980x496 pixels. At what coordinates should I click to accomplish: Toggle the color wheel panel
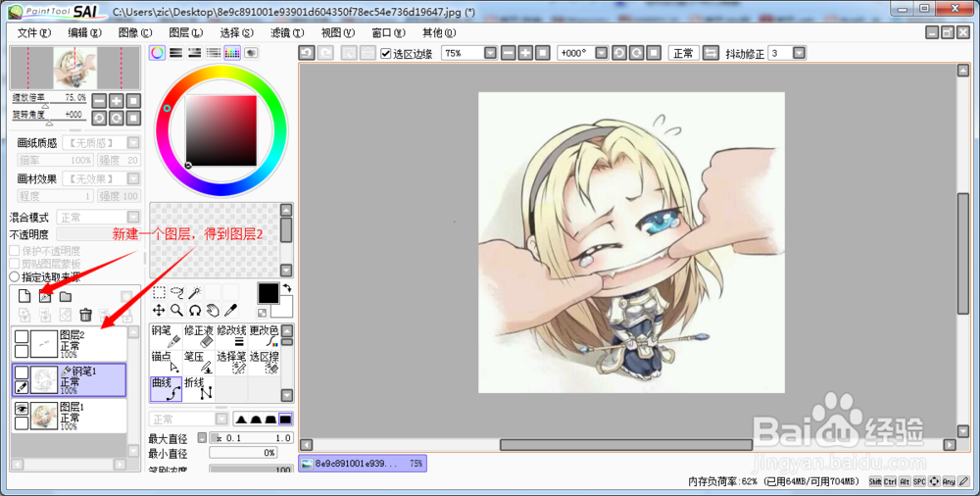(157, 53)
